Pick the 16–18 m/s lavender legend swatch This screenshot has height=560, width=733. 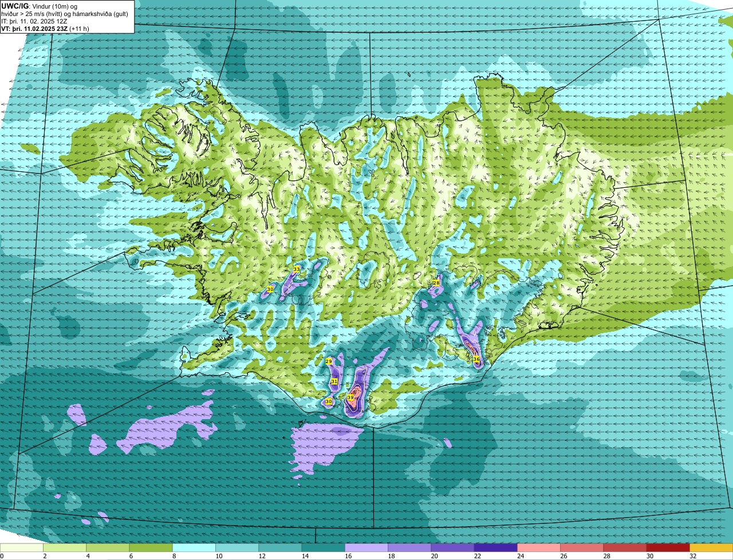[x=366, y=548]
